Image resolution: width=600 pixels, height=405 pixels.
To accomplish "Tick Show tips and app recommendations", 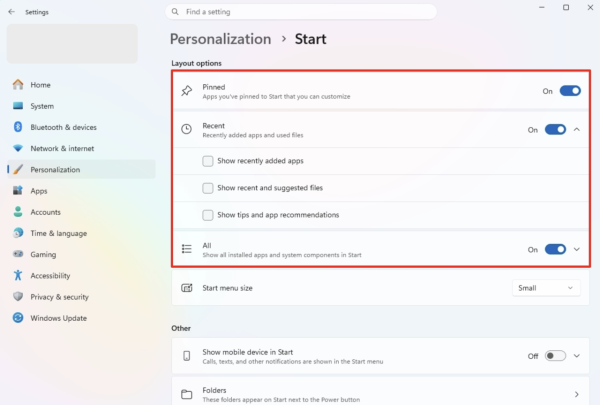I will click(x=208, y=215).
